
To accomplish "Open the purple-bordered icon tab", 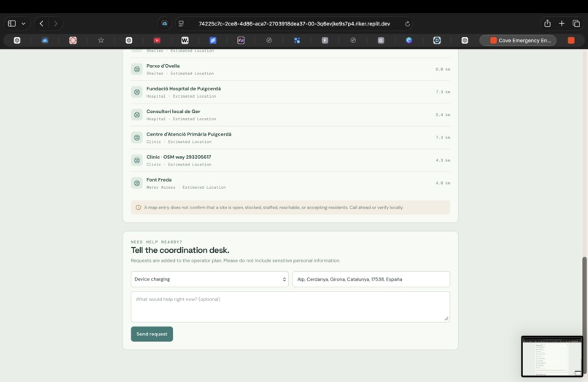I will pos(241,41).
